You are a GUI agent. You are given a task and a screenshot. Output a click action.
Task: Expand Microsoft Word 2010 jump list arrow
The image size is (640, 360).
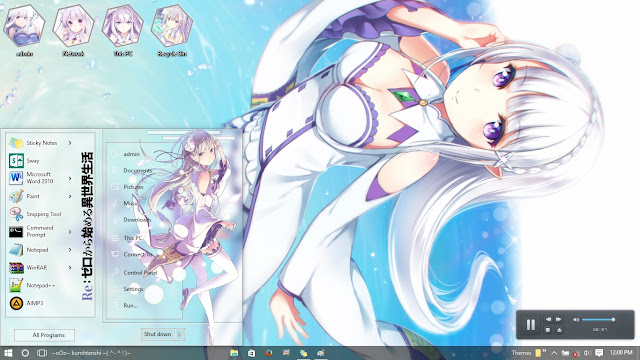pos(70,178)
